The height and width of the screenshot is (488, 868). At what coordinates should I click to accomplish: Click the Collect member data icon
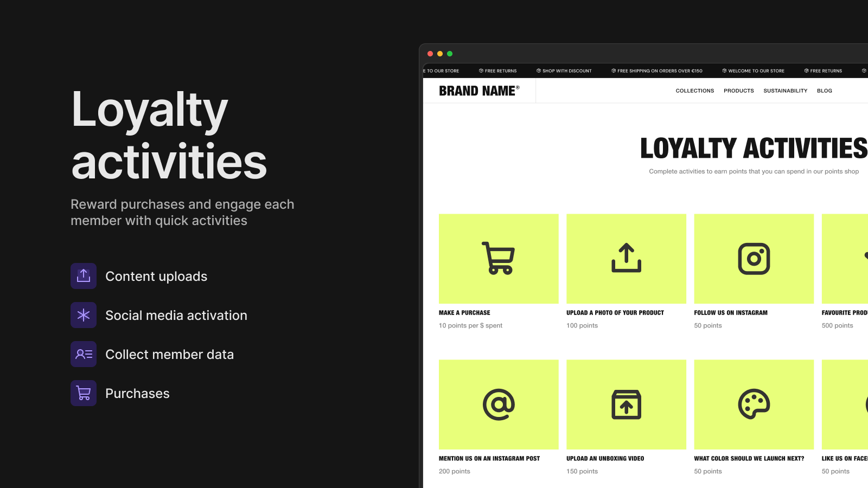83,354
